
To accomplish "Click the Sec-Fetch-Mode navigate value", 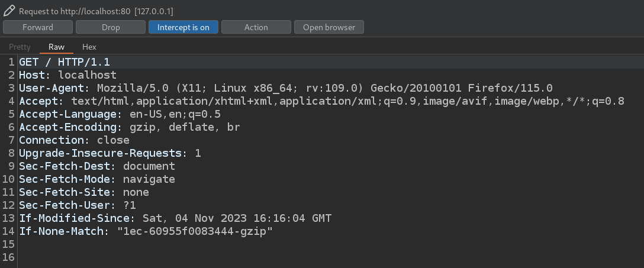I will [149, 179].
